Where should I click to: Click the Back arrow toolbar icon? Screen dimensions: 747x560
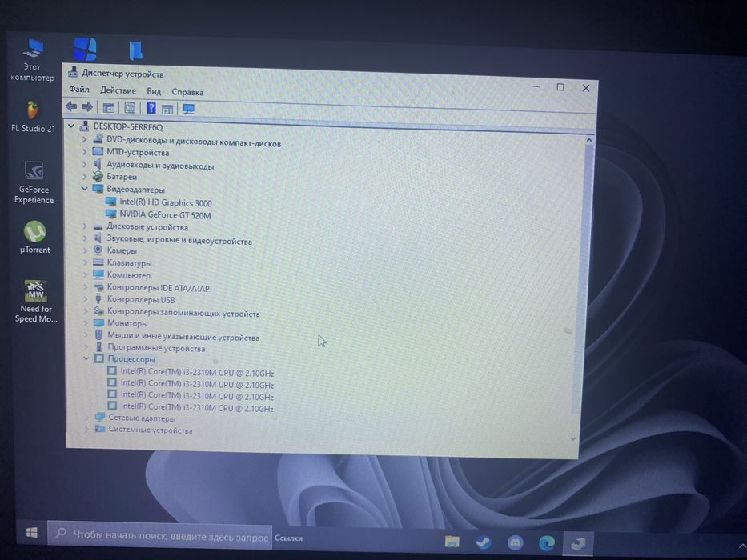pos(71,106)
